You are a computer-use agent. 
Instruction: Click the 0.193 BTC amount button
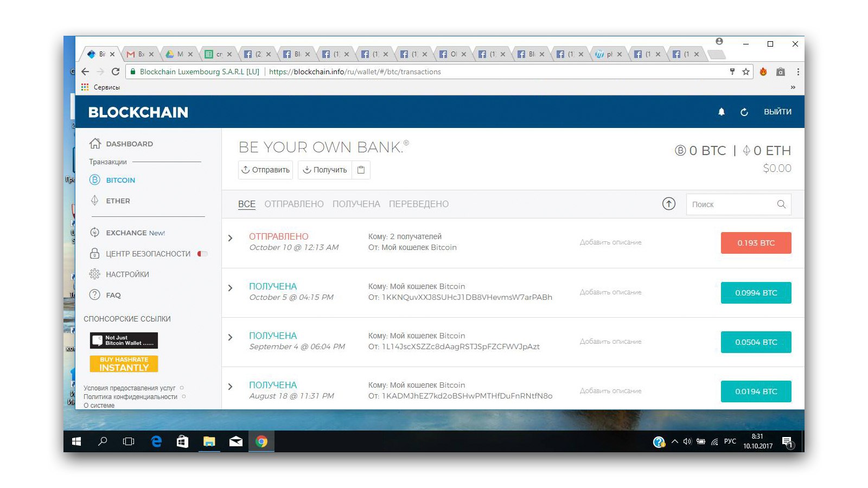pos(756,243)
